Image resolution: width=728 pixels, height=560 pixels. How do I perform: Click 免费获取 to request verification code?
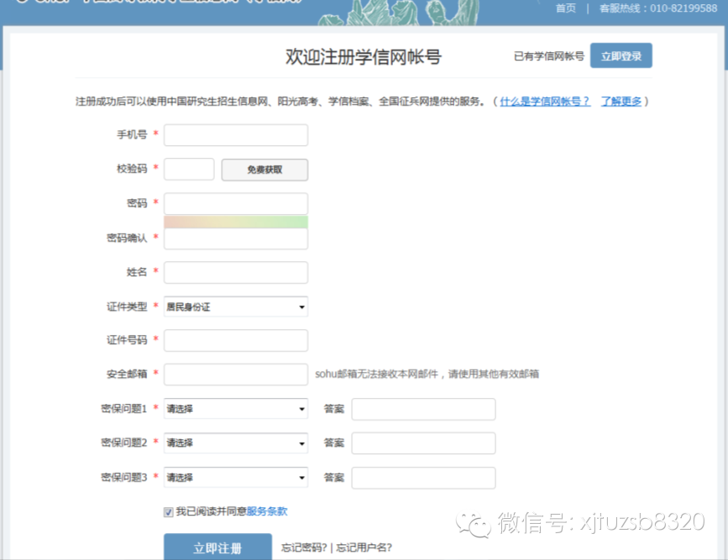[263, 169]
